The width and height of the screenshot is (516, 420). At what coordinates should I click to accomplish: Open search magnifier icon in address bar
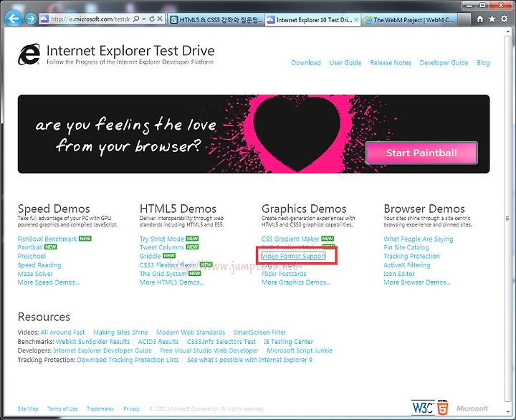(x=136, y=19)
